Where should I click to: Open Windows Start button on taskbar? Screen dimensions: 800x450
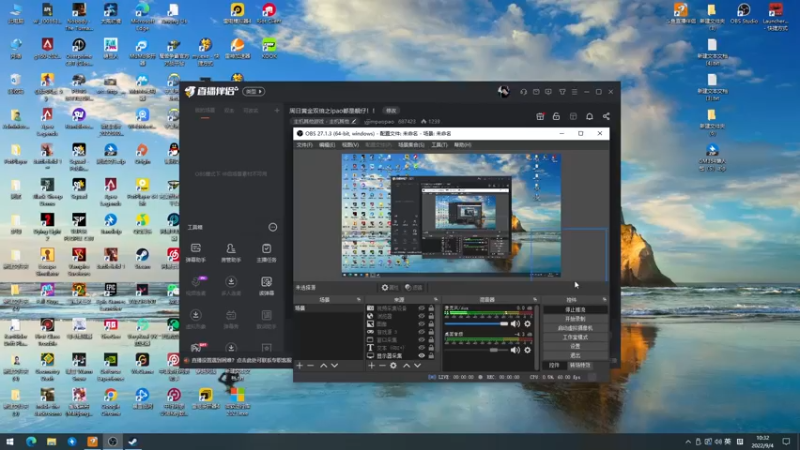10,441
